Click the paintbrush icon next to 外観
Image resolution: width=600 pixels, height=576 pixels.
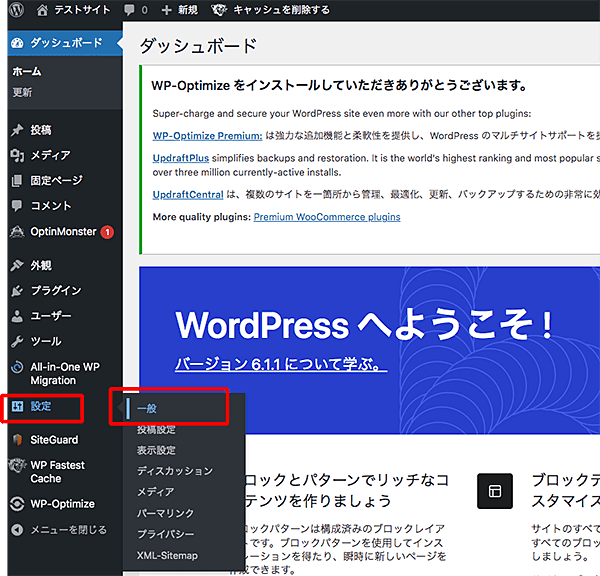pyautogui.click(x=17, y=265)
